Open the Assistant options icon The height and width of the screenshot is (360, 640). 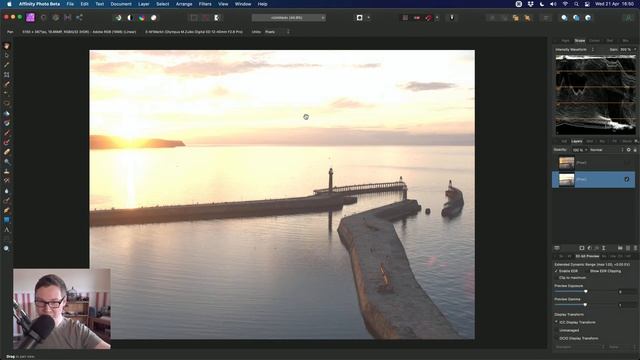coord(452,18)
